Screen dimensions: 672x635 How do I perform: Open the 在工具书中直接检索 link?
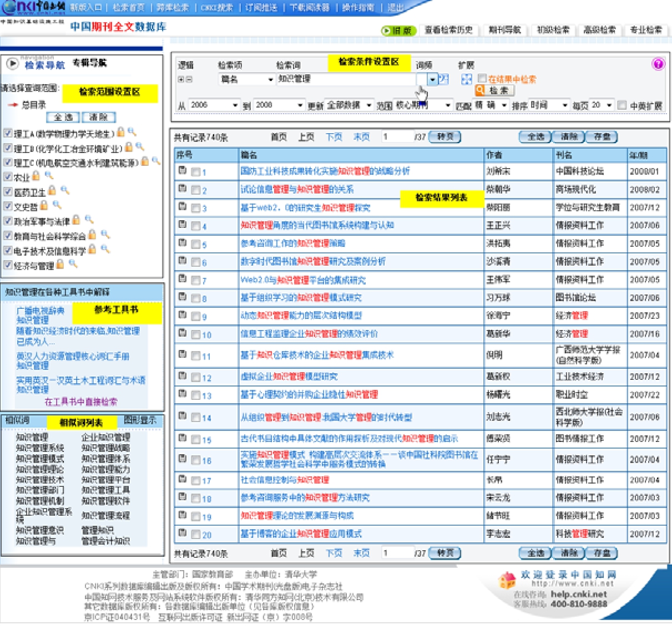[81, 402]
